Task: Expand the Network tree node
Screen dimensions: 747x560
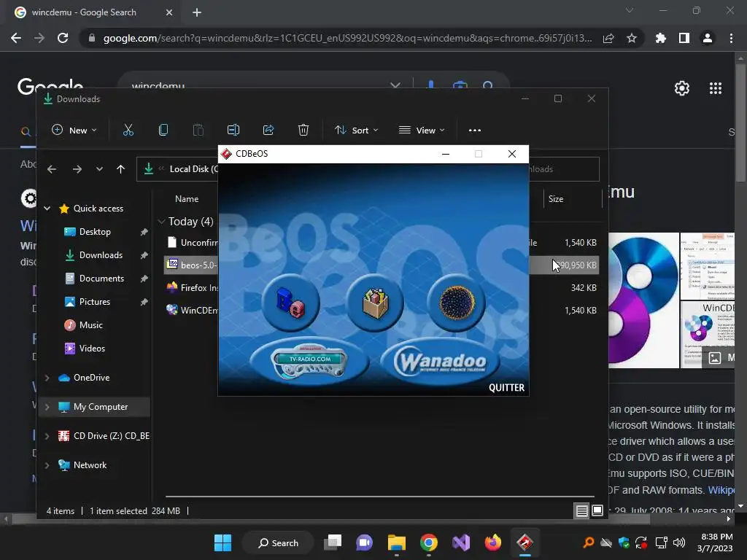Action: coord(47,465)
